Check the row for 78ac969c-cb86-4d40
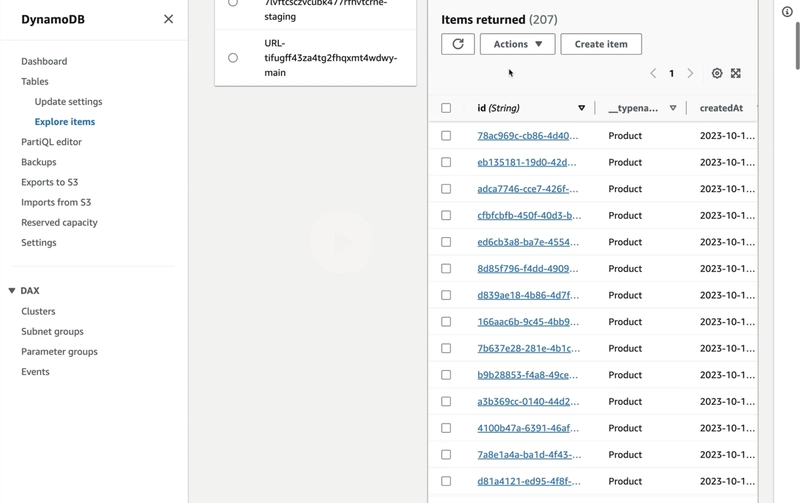The height and width of the screenshot is (503, 800). click(446, 136)
